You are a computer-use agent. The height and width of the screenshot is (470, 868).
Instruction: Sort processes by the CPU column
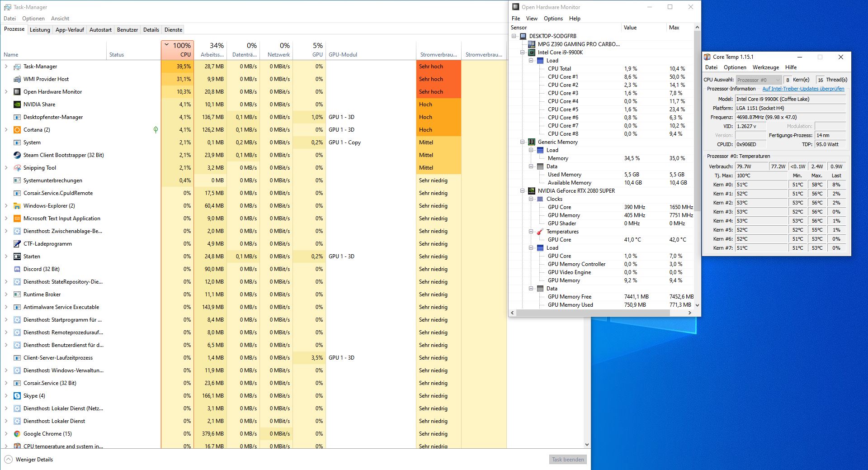177,50
